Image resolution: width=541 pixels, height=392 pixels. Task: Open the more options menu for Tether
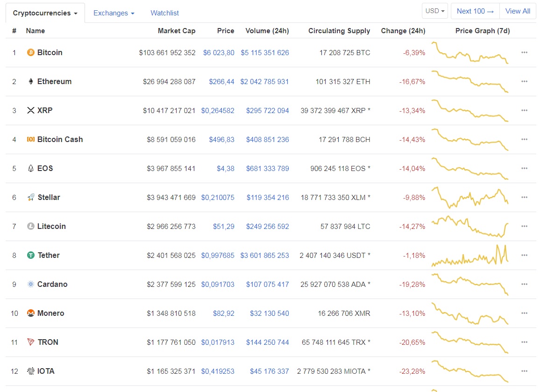click(x=525, y=256)
